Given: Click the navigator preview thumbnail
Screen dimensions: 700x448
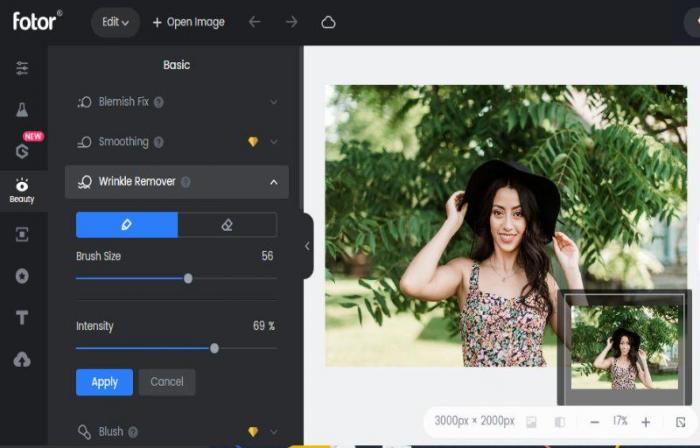Looking at the screenshot, I should [624, 347].
